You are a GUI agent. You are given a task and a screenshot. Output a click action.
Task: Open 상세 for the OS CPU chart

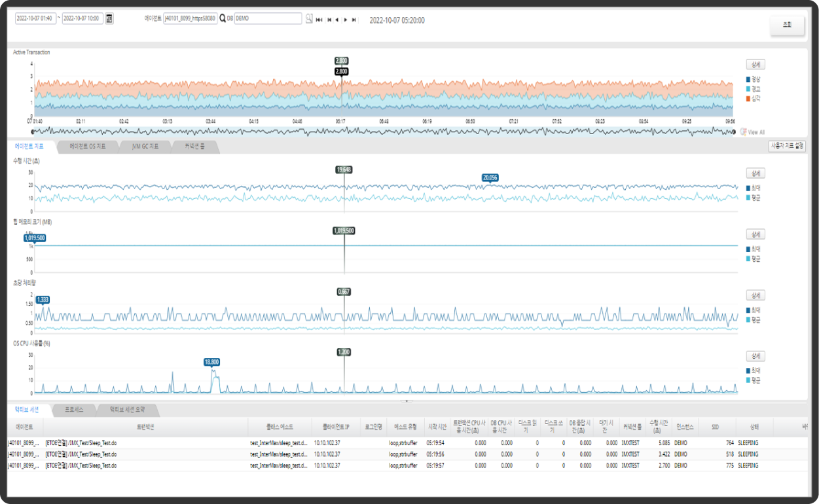(755, 356)
